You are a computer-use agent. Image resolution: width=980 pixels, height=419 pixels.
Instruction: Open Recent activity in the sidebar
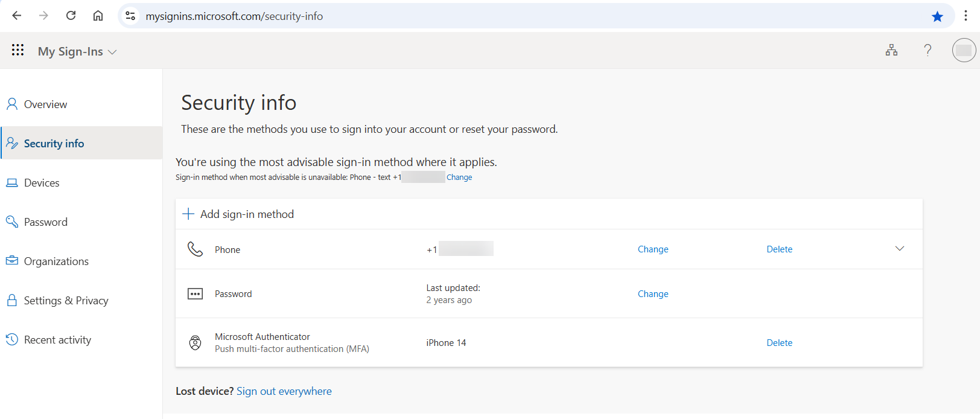tap(81, 339)
